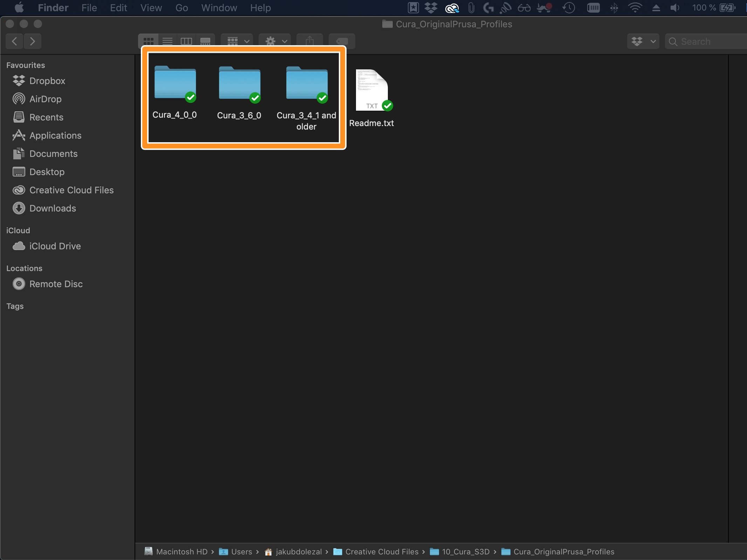Open the Edit menu
747x560 pixels.
pyautogui.click(x=118, y=8)
